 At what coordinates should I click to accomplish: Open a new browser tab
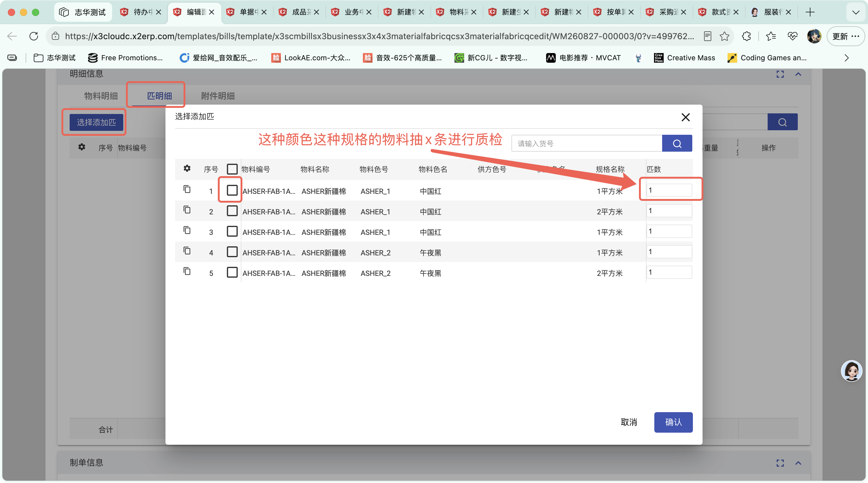coord(810,12)
